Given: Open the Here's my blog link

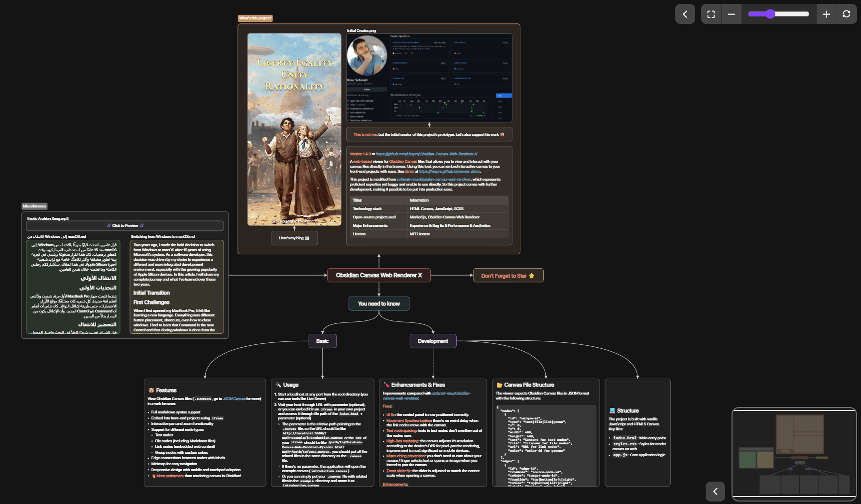Looking at the screenshot, I should coord(294,238).
